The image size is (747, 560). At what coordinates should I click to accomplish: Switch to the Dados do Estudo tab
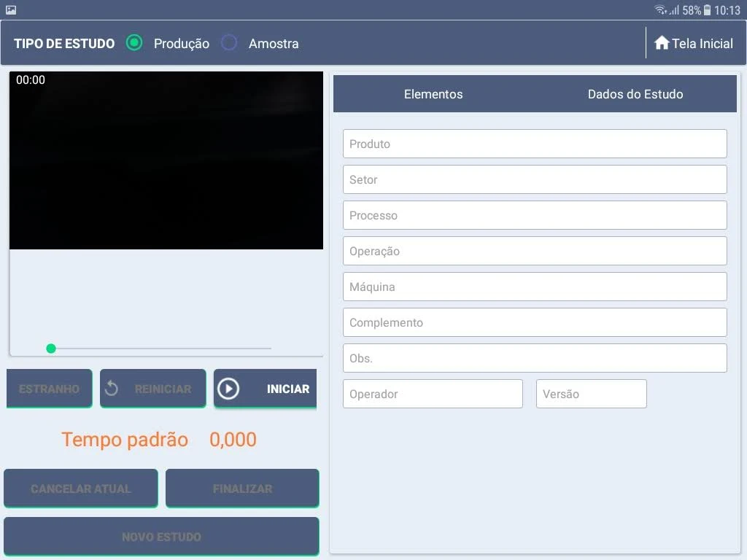635,94
